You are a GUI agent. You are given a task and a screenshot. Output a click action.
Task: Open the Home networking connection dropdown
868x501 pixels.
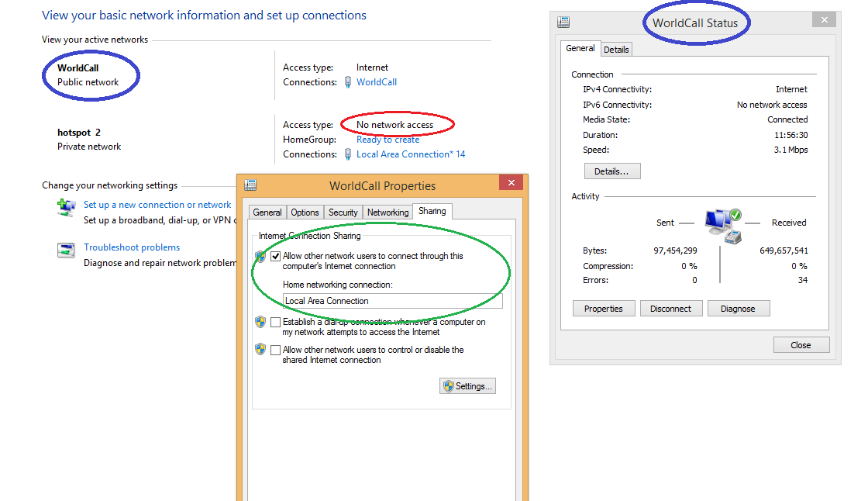coord(392,301)
